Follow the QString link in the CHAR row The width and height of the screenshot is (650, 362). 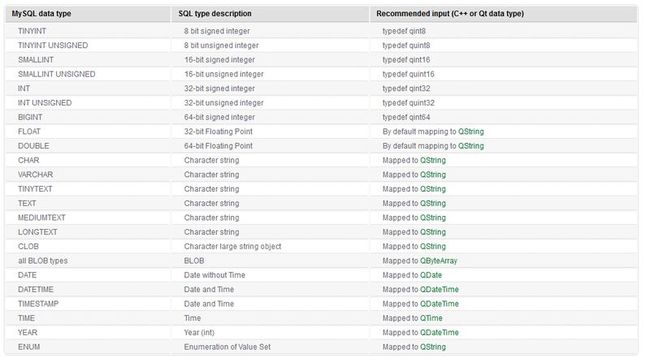click(433, 160)
